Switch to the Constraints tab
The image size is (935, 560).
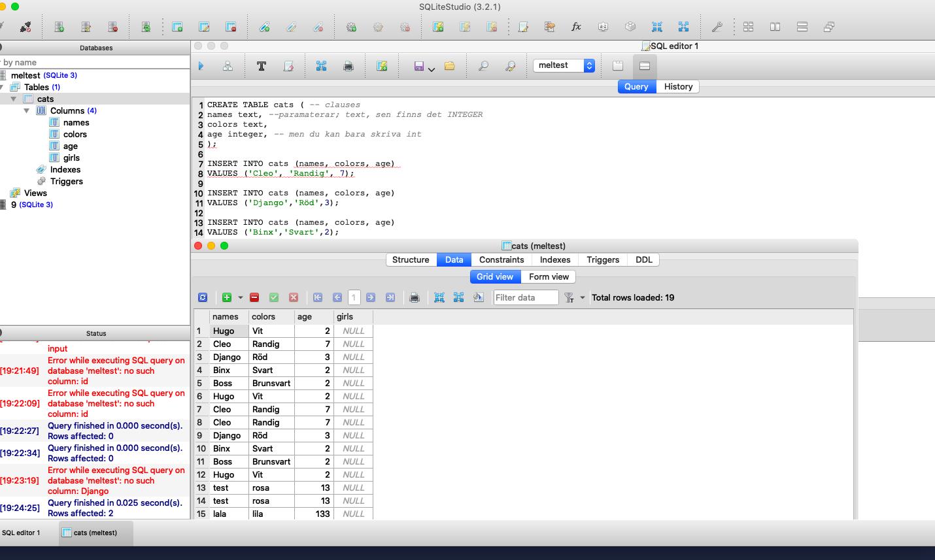[x=501, y=259]
